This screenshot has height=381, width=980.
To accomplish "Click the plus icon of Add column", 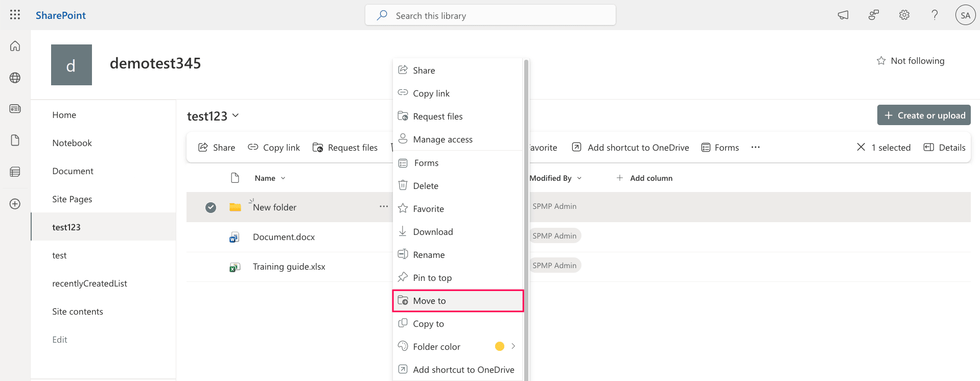I will click(620, 178).
